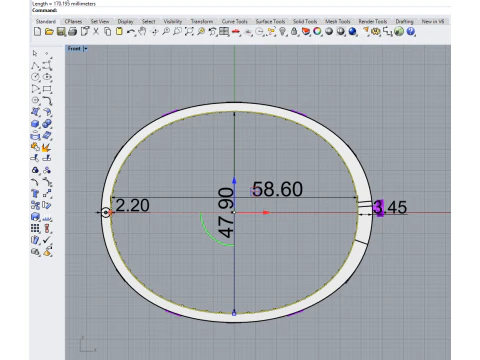Open the Set View tab
Screen dimensions: 480x360
[x=100, y=21]
